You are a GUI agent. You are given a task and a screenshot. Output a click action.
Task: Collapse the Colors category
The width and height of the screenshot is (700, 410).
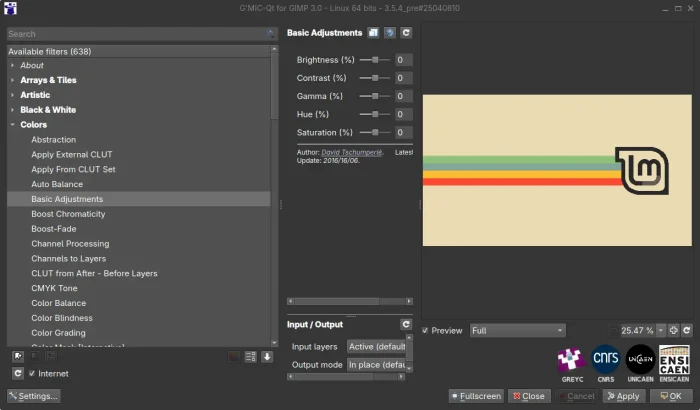(x=12, y=125)
